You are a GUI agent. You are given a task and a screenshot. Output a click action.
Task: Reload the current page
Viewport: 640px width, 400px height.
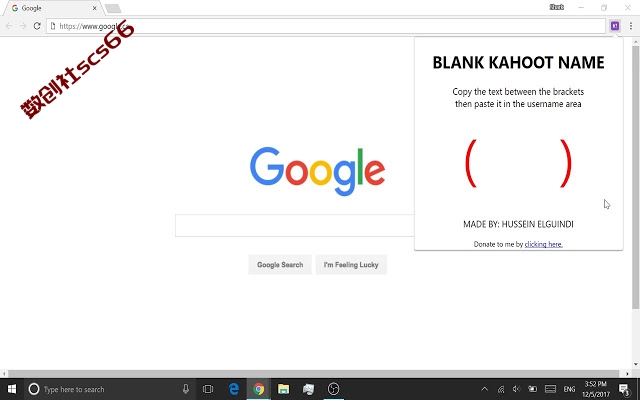[37, 26]
